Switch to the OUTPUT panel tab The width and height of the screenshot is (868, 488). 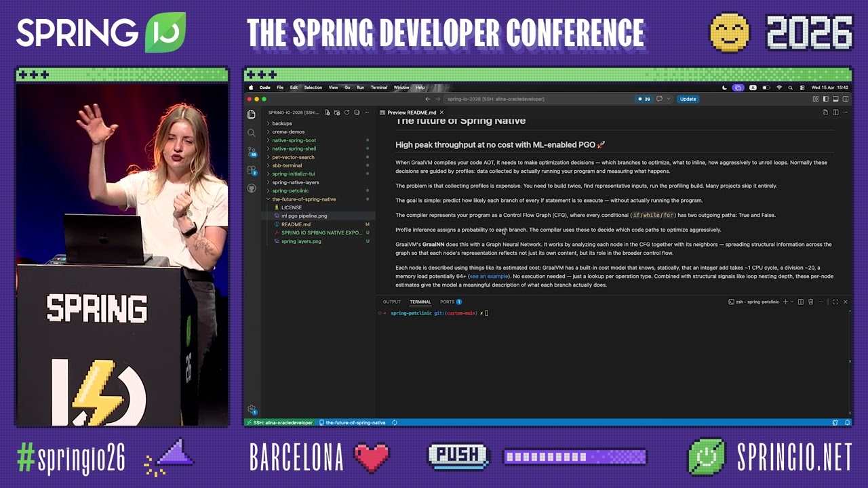(392, 302)
